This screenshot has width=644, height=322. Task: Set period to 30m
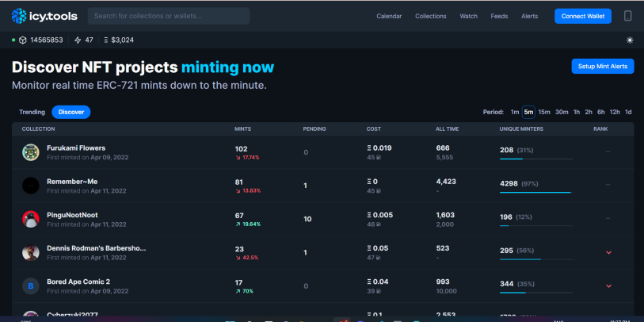(x=562, y=112)
